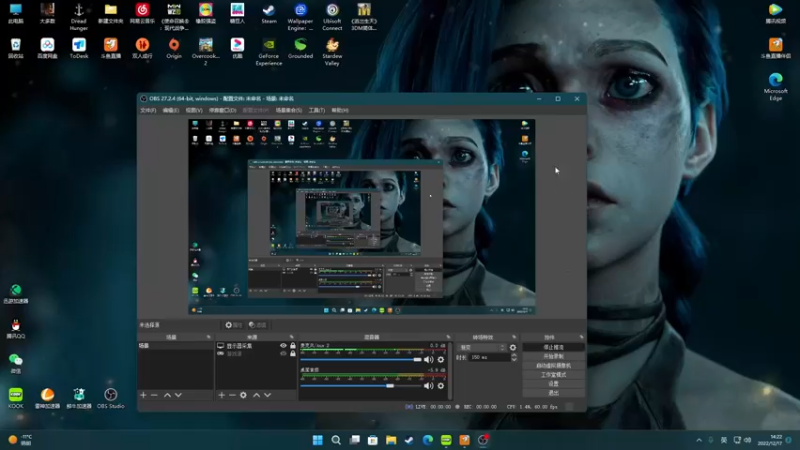Open the 文件(F) menu
Viewport: 800px width, 450px height.
click(148, 110)
